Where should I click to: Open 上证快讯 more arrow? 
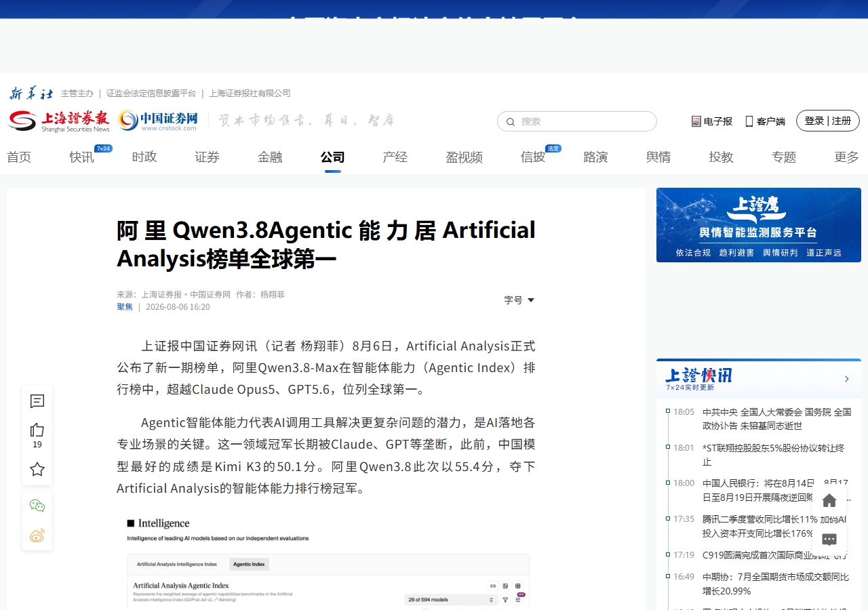[x=846, y=379]
